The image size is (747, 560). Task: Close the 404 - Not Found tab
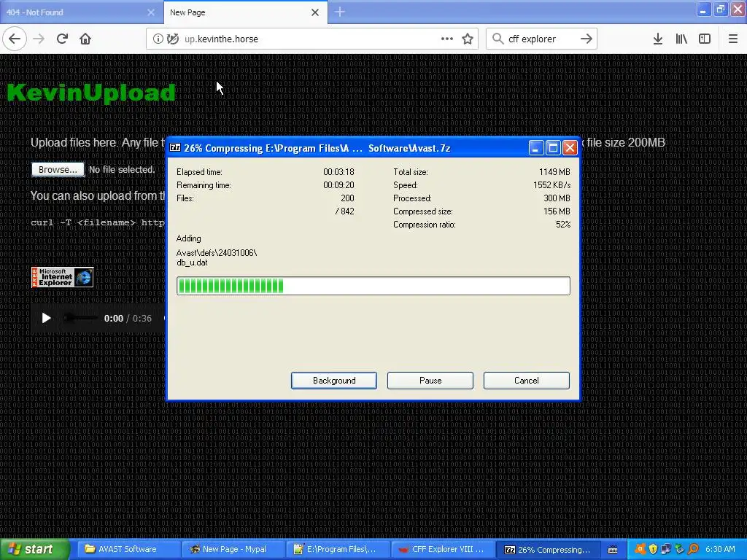(151, 12)
